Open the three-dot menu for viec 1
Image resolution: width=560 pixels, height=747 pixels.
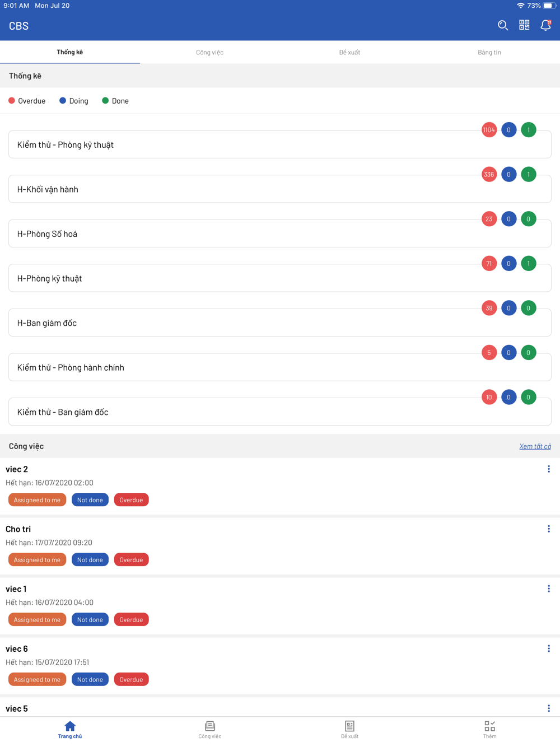(549, 589)
